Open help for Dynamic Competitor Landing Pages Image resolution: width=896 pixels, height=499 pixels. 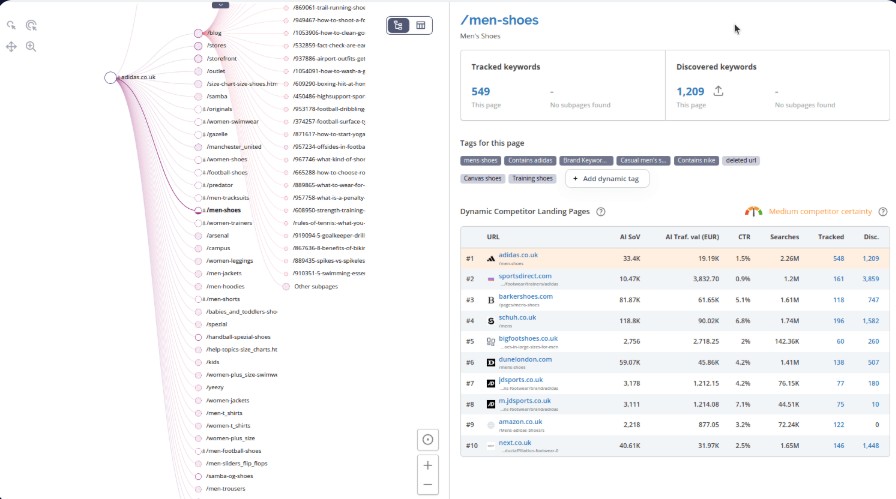click(601, 211)
